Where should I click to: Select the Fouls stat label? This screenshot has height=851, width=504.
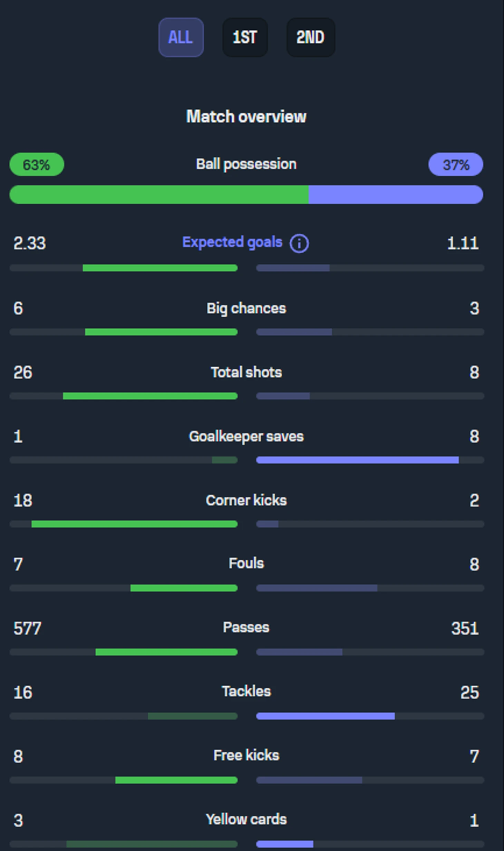[x=246, y=563]
